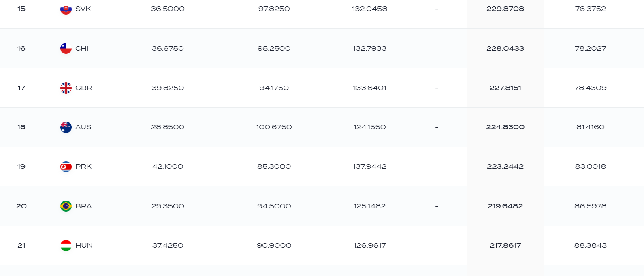Click the 88.3843 gap value
Viewport: 644px width, 276px height.
(590, 245)
